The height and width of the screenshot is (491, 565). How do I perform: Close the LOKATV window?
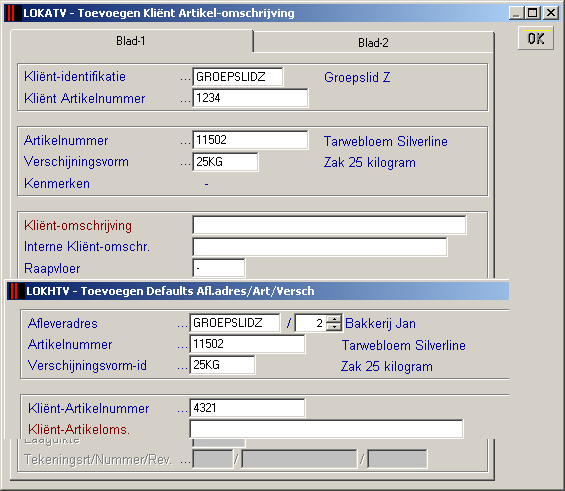(x=551, y=13)
